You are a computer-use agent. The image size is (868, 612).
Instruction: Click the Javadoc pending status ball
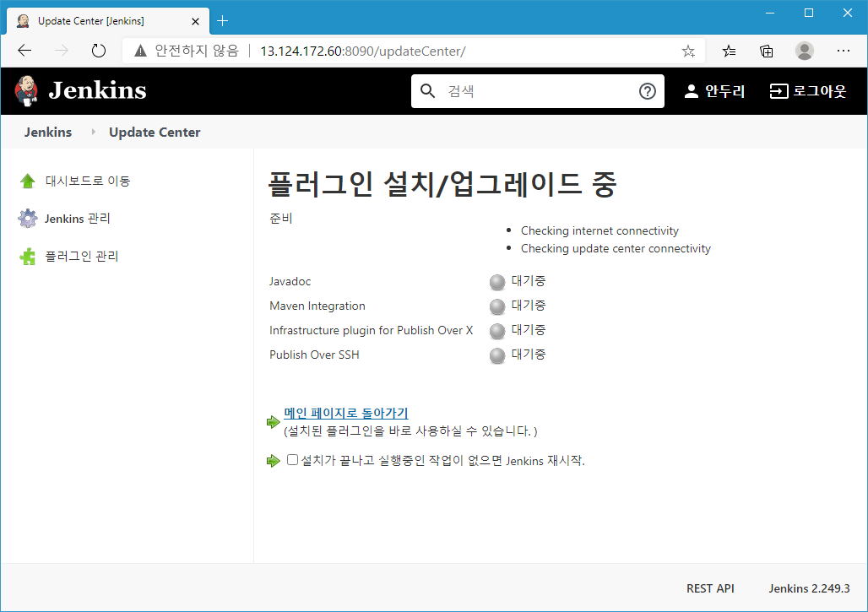pos(497,282)
